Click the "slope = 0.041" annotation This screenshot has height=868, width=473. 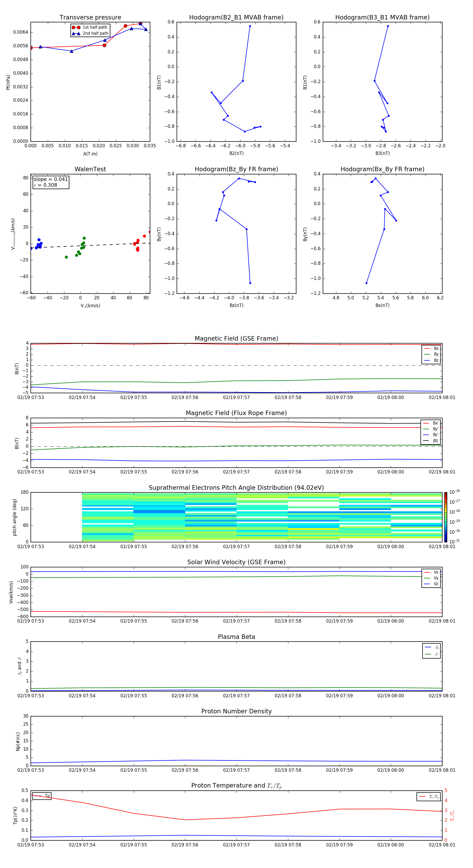click(x=50, y=179)
